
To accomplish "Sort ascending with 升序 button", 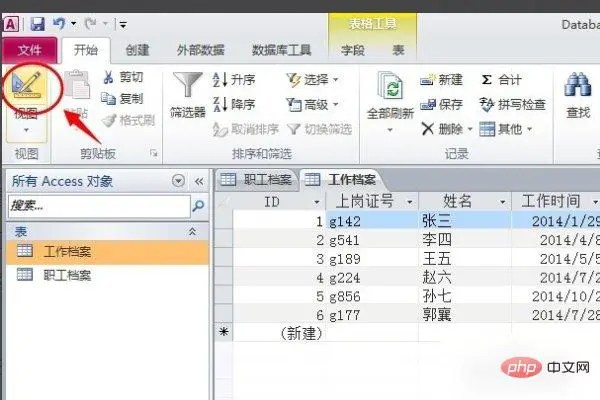I will 236,79.
